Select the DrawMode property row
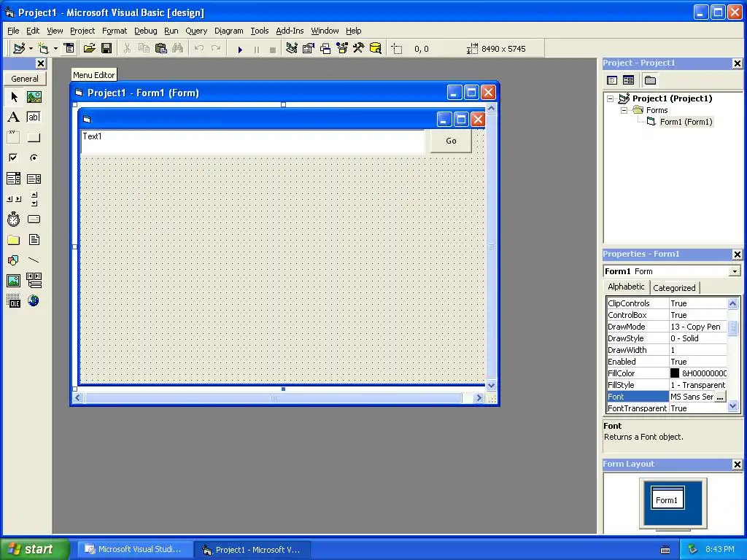The image size is (747, 560). [x=667, y=327]
